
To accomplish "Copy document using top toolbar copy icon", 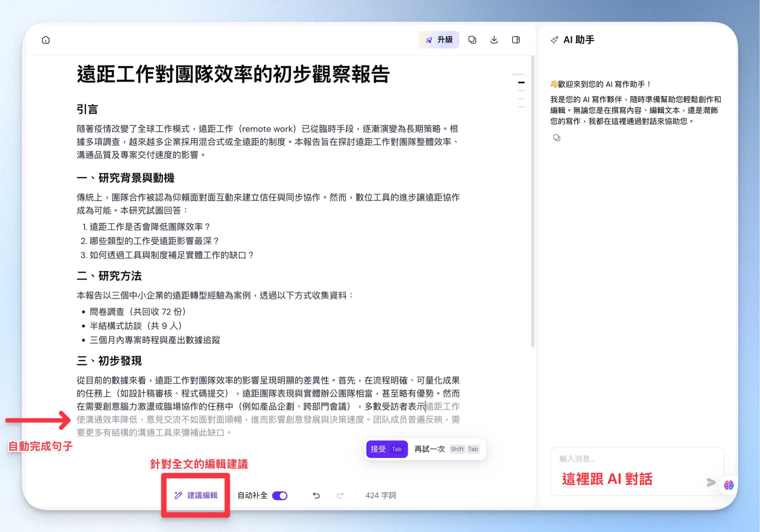I will tap(472, 40).
